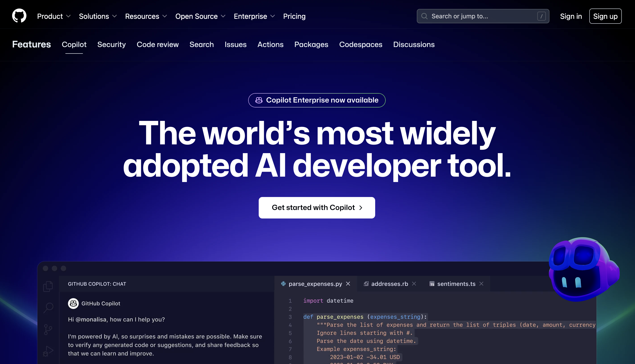Click the GitHub Copilot avatar in chat panel

click(73, 304)
